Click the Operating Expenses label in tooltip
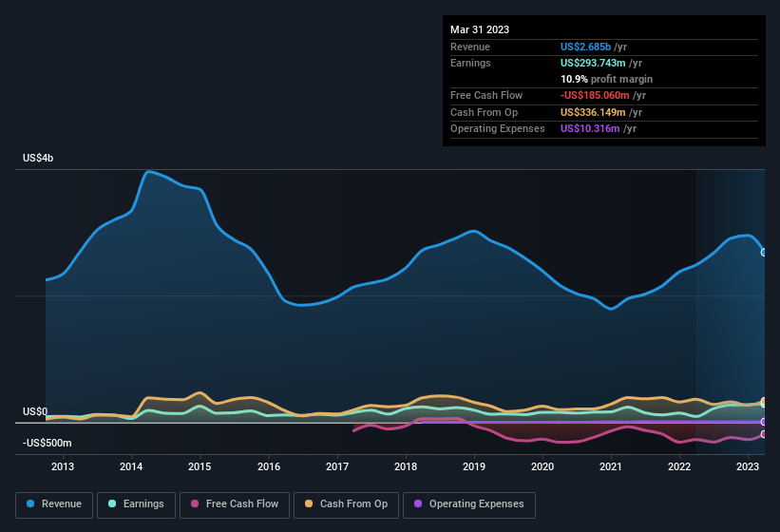Screen dimensions: 780x532 (x=498, y=129)
